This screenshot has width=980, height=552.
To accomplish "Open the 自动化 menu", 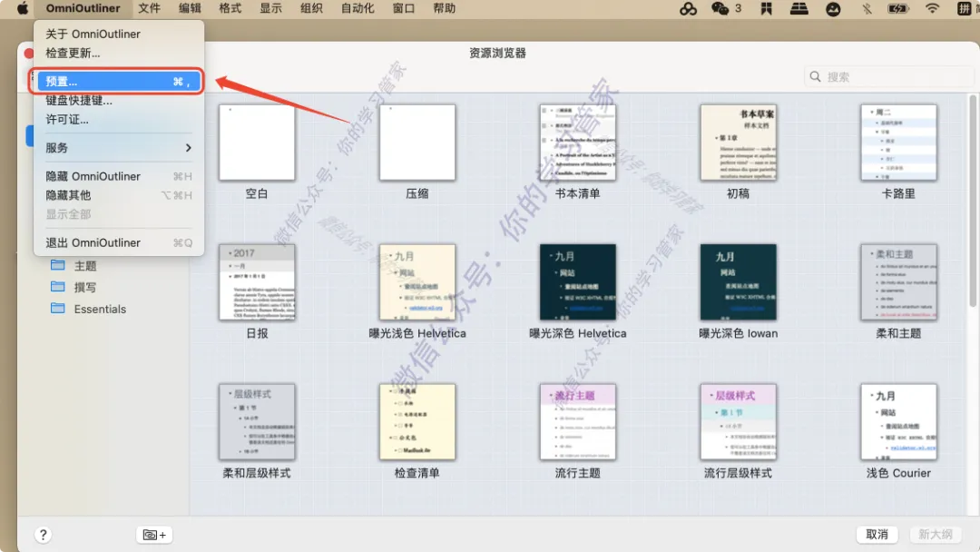I will pos(358,8).
